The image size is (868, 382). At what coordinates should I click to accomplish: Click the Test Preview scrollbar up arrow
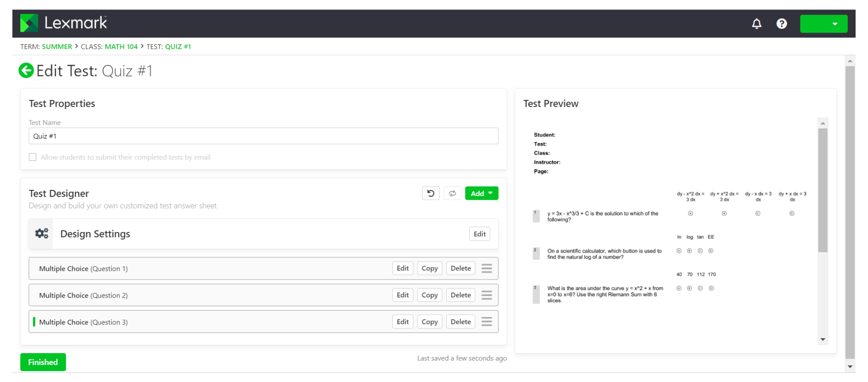(823, 123)
